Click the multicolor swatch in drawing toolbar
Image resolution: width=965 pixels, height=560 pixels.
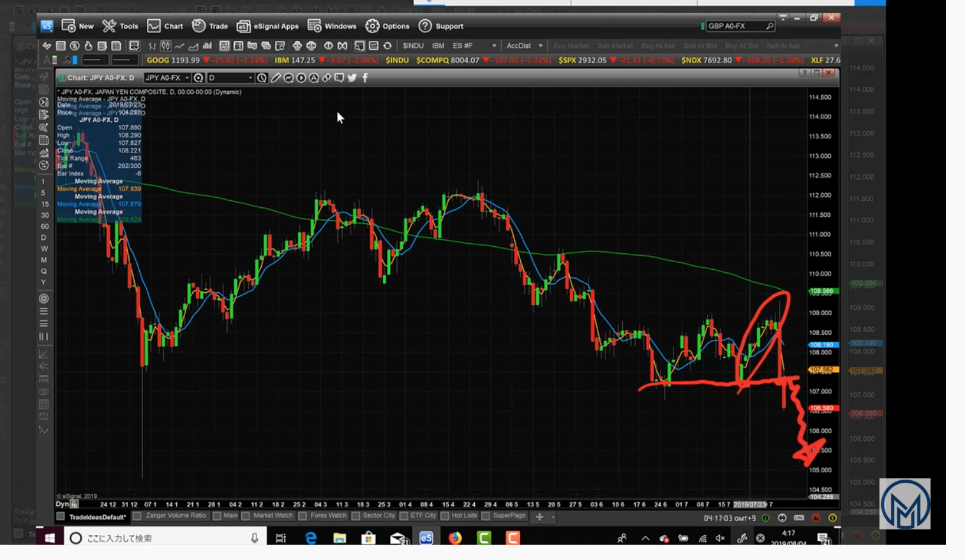(55, 60)
